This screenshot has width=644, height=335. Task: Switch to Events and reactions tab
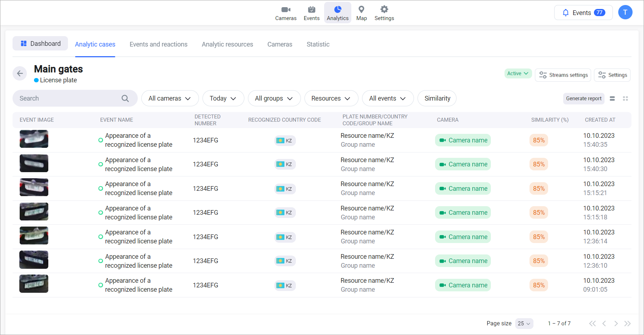pos(158,44)
